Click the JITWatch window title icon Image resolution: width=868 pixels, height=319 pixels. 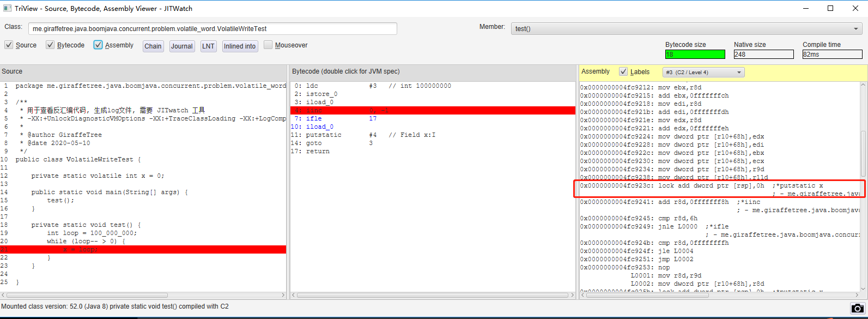click(7, 8)
